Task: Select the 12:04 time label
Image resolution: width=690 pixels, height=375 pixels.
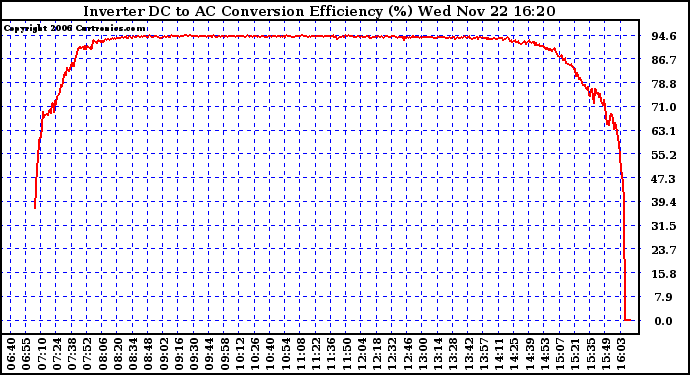Action: pyautogui.click(x=361, y=354)
